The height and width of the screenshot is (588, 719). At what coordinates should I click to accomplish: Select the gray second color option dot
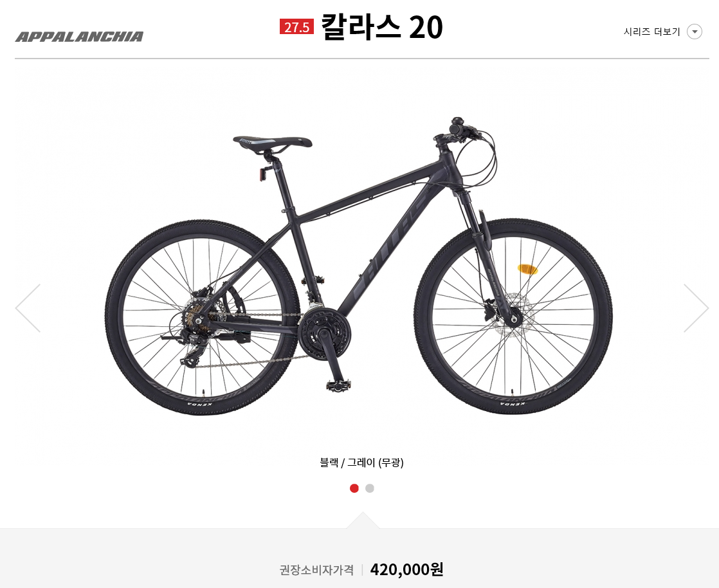(370, 488)
